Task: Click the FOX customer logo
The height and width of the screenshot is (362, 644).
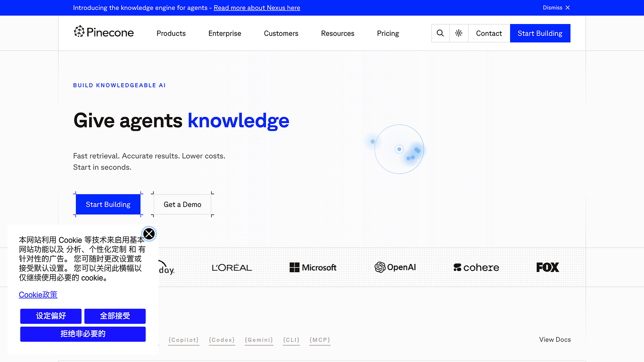Action: pyautogui.click(x=548, y=267)
